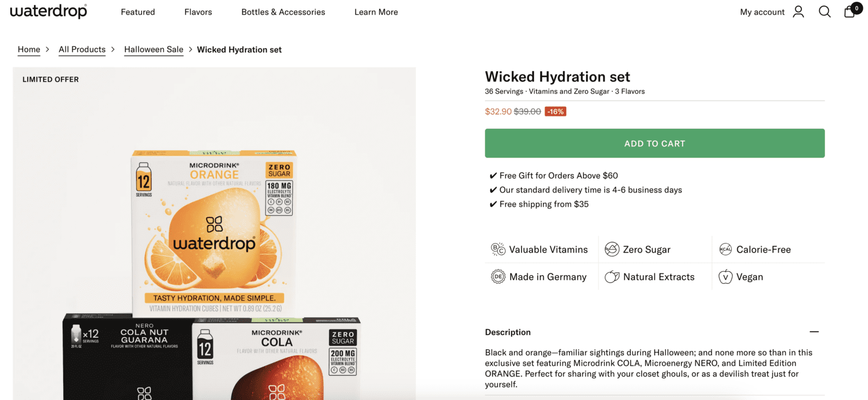Click the -16% discount badge
This screenshot has width=868, height=400.
point(555,111)
